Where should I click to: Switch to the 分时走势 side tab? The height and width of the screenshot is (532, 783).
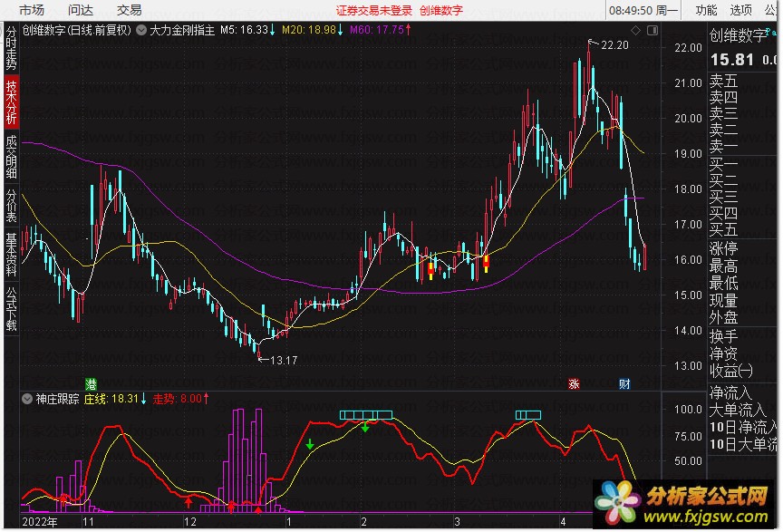11,48
